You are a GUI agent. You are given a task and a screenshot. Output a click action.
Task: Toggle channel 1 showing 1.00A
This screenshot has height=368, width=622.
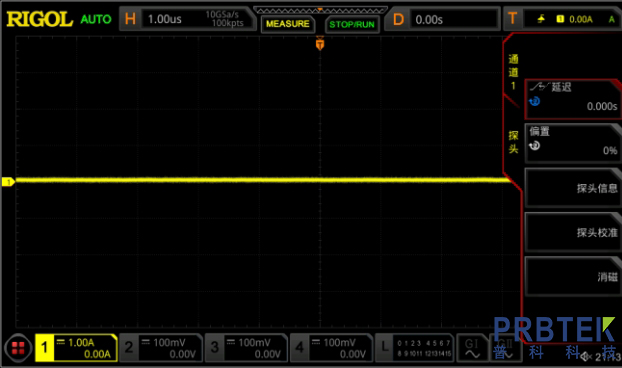[76, 348]
